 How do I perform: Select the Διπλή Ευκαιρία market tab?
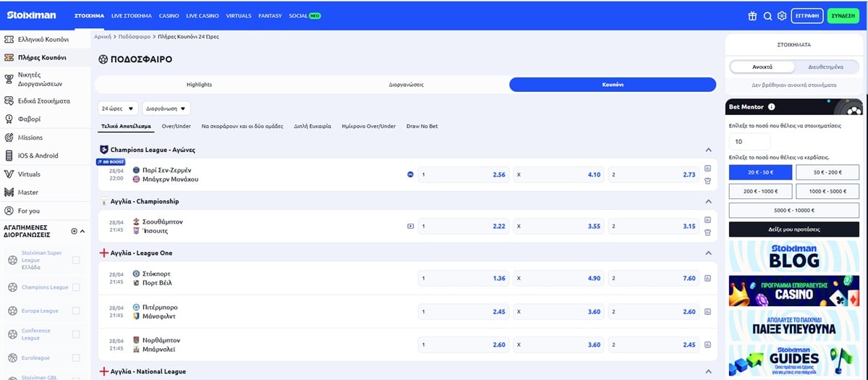[x=312, y=126]
